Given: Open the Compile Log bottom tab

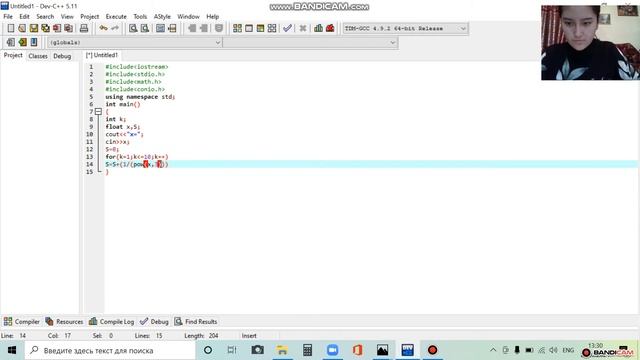Looking at the screenshot, I should tap(111, 322).
